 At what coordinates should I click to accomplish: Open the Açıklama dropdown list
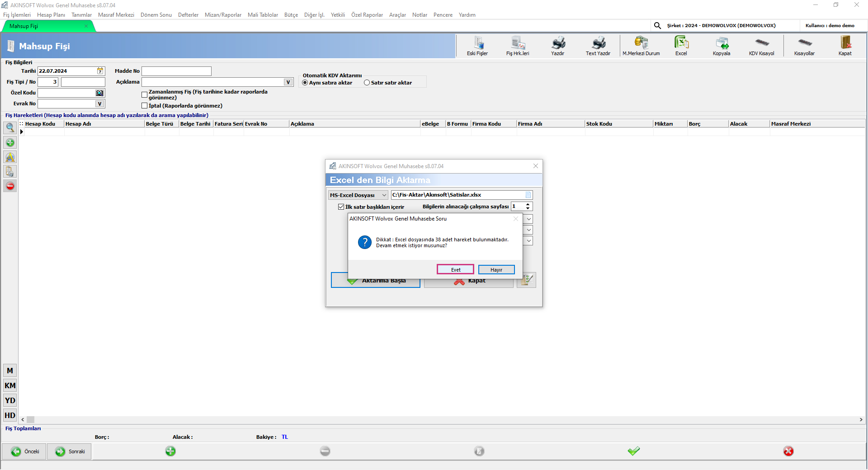click(288, 82)
